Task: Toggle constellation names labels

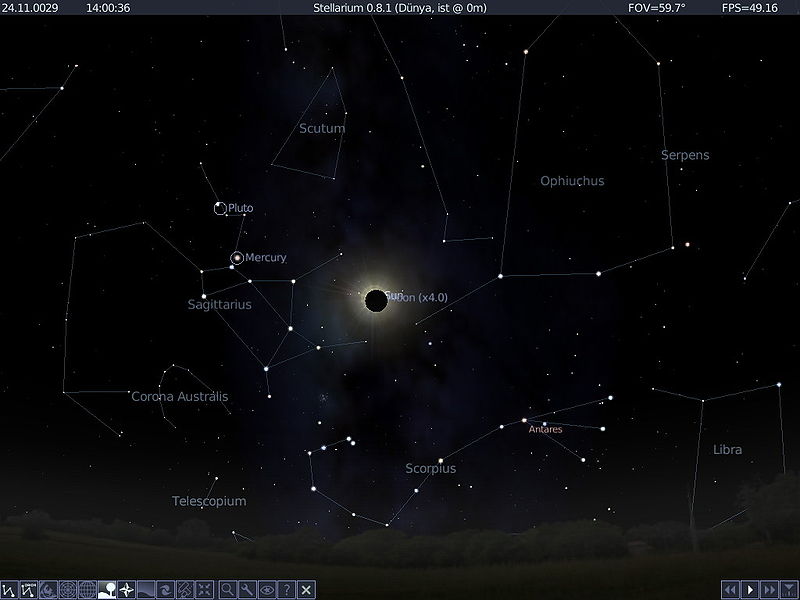Action: pyautogui.click(x=29, y=590)
